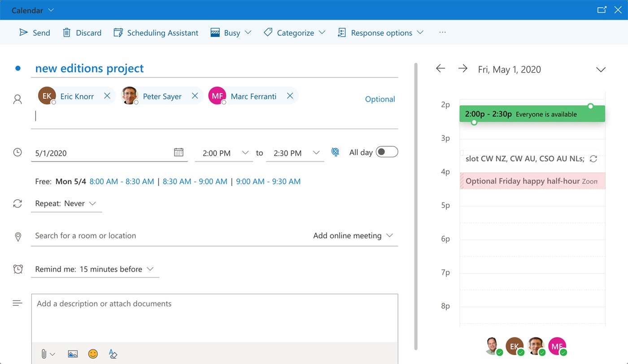Image resolution: width=628 pixels, height=364 pixels.
Task: Pop out the event window
Action: click(602, 10)
